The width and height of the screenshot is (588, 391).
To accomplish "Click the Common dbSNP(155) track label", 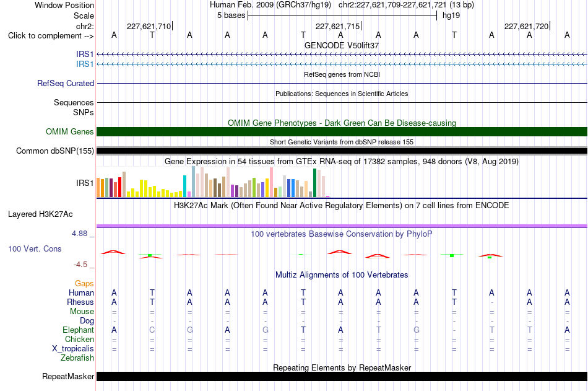I will pos(54,151).
